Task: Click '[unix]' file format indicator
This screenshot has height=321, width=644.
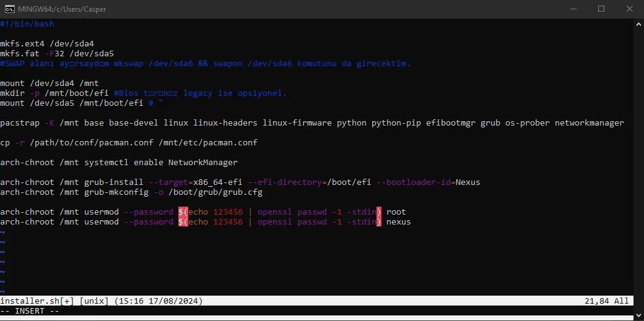Action: point(94,301)
